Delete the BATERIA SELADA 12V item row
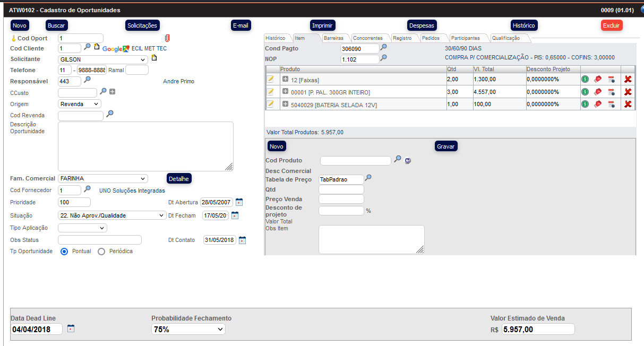 coord(628,104)
